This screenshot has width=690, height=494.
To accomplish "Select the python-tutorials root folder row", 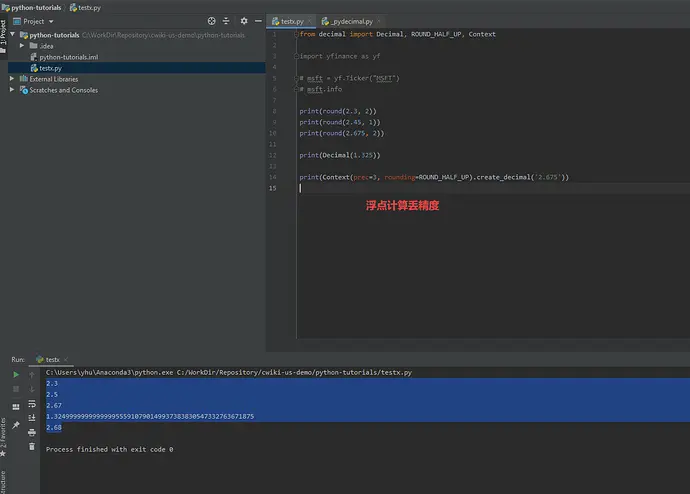I will (136, 35).
